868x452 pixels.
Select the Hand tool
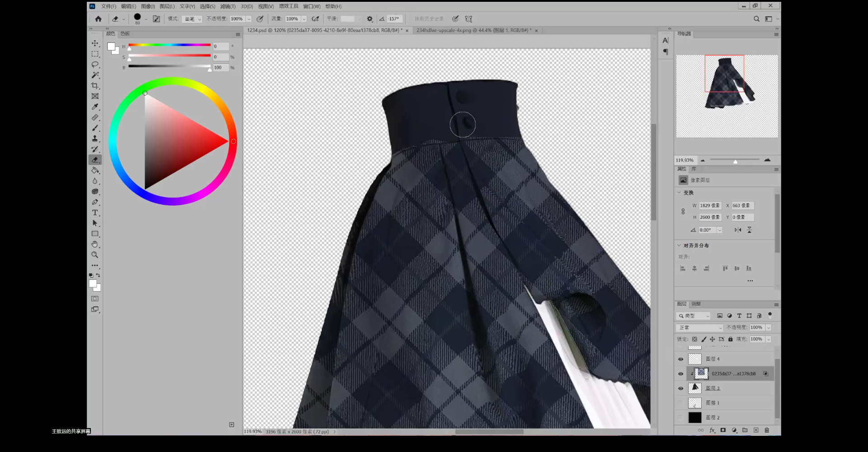(x=95, y=245)
